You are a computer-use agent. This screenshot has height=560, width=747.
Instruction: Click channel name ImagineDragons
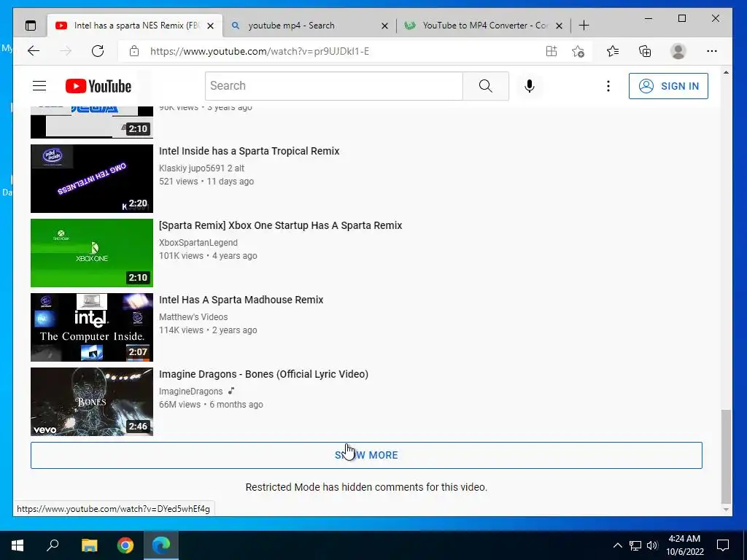[190, 391]
